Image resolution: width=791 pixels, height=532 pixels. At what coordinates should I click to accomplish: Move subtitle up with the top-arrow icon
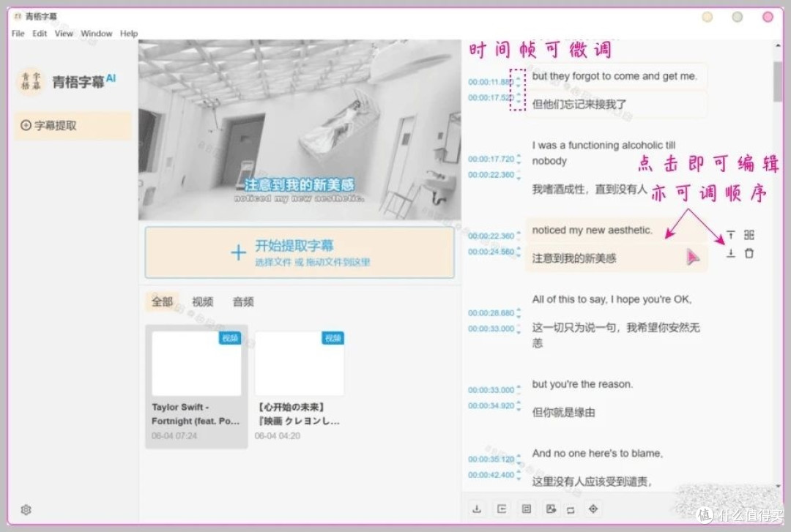click(730, 235)
